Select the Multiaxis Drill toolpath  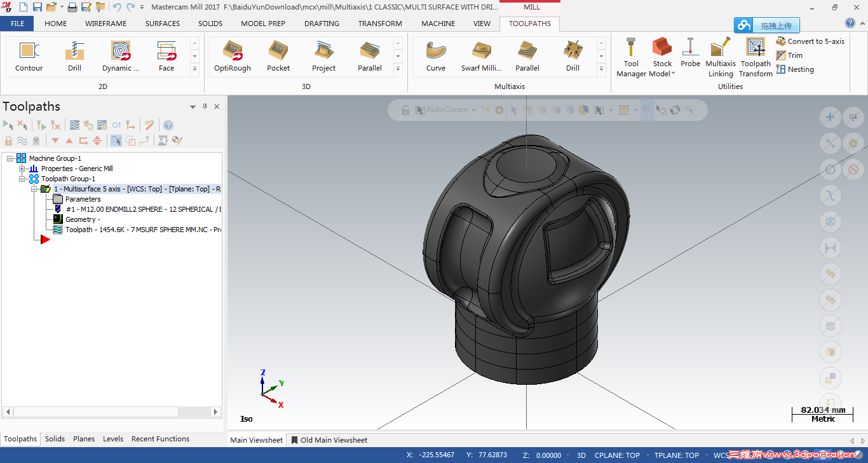point(573,57)
